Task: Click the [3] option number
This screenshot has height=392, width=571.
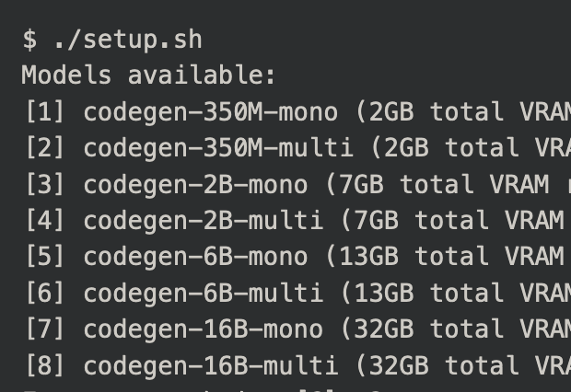Action: pyautogui.click(x=44, y=184)
